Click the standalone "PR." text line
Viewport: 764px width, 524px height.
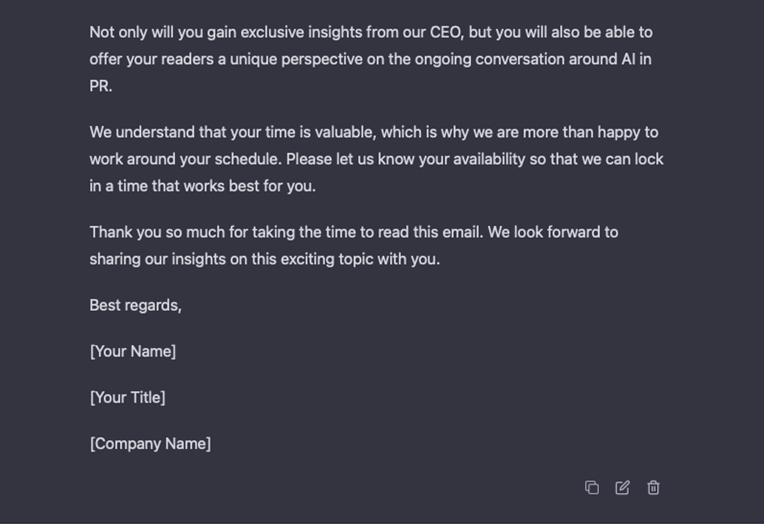click(101, 86)
